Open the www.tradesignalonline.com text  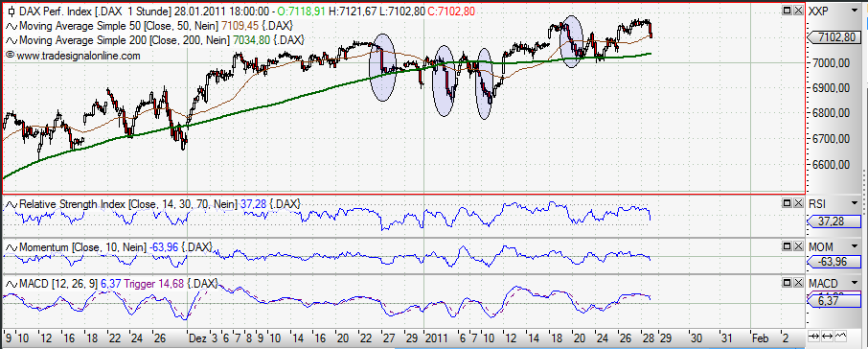tap(79, 56)
